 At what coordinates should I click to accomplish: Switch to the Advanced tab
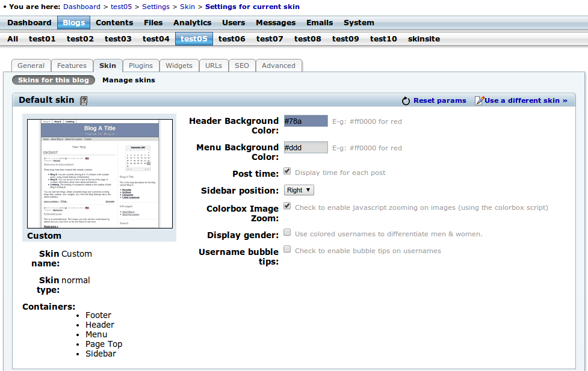click(279, 66)
